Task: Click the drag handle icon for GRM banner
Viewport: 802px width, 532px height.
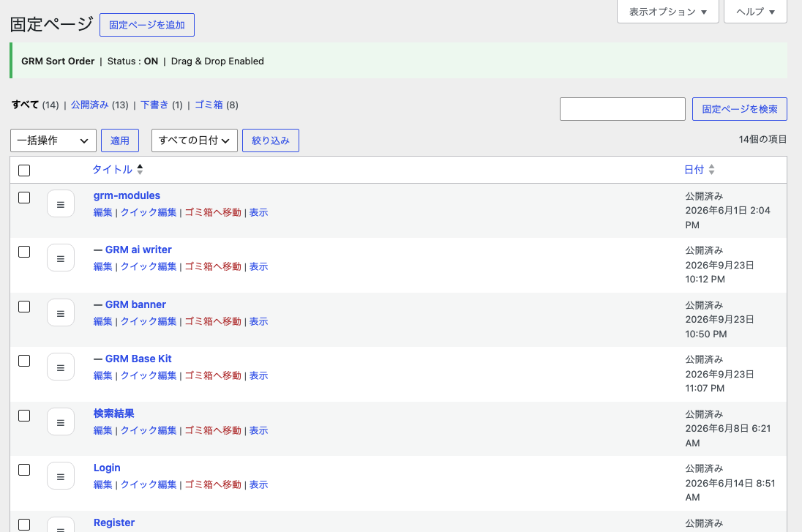Action: [x=60, y=312]
